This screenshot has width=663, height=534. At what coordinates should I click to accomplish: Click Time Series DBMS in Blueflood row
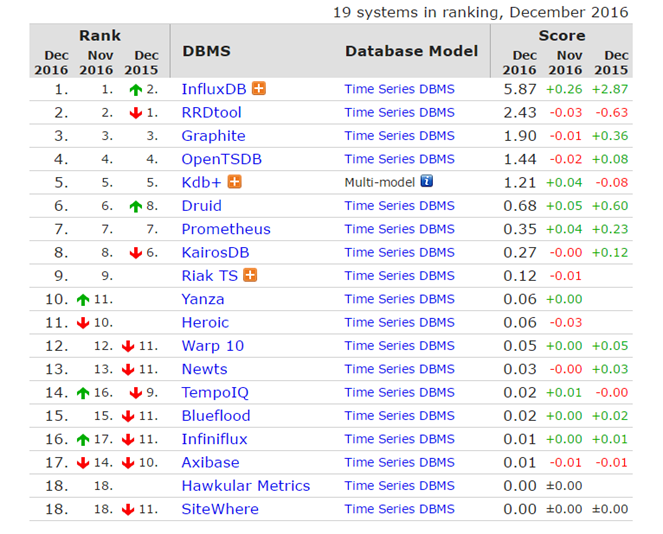click(x=400, y=416)
